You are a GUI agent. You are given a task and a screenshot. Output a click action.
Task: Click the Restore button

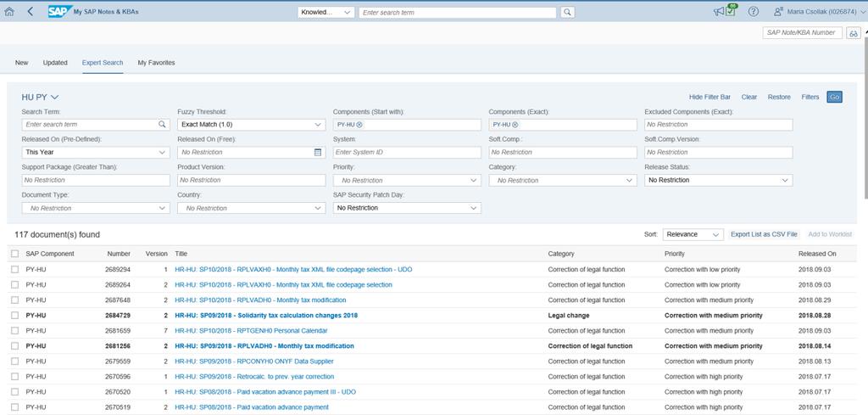pos(779,97)
